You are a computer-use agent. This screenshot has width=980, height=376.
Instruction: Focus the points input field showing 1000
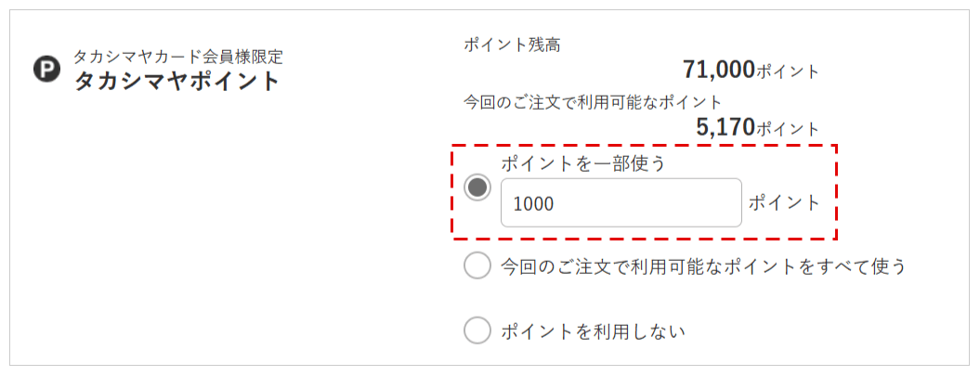(x=621, y=203)
